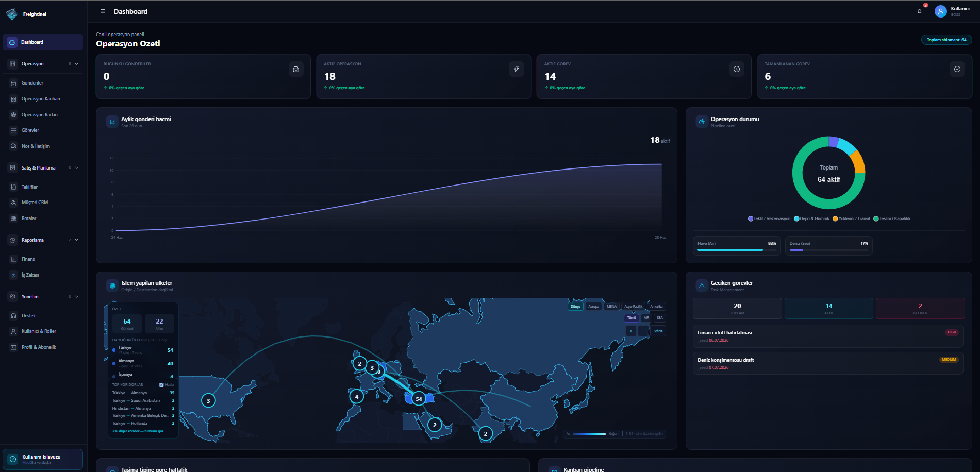The width and height of the screenshot is (980, 472).
Task: Click the İşlem yapılan ülkeler globe icon
Action: 112,285
